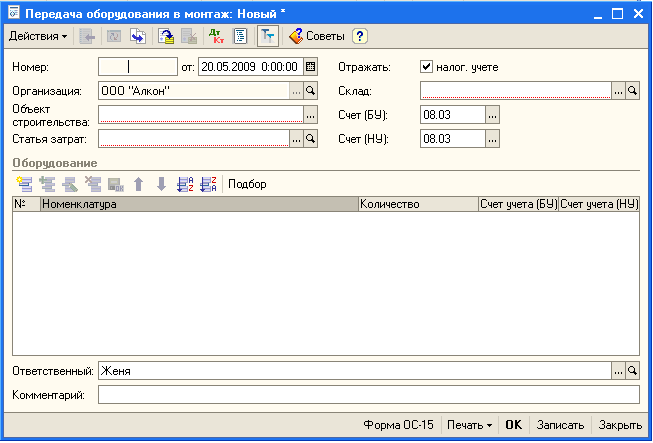653x443 pixels.
Task: Click the finish editing OK icon
Action: coord(115,184)
